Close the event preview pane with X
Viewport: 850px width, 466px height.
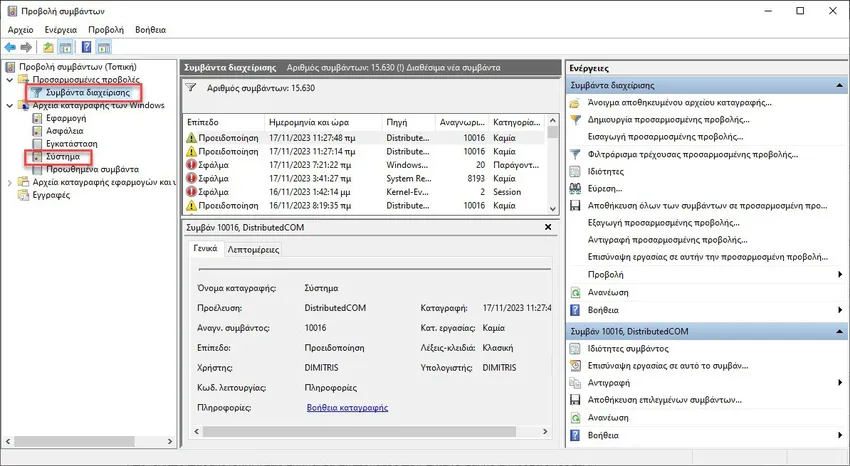[x=548, y=227]
